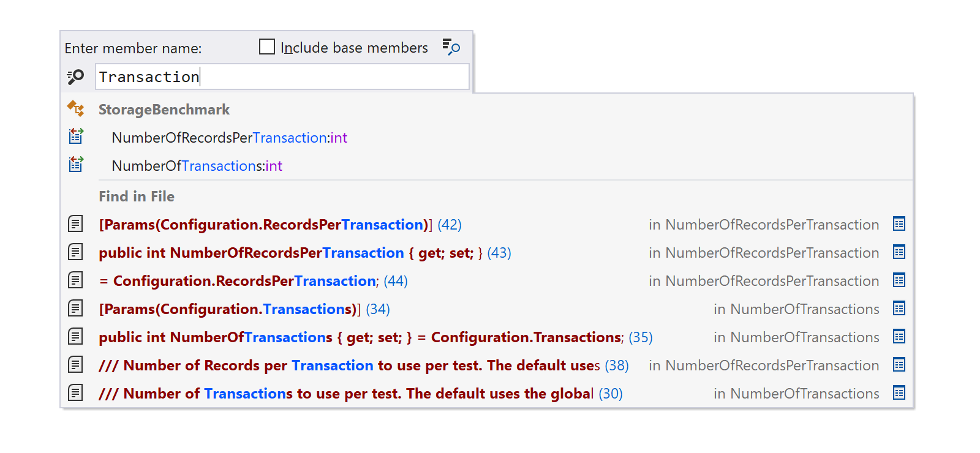
Task: Click text file icon for line 35 result
Action: [75, 337]
